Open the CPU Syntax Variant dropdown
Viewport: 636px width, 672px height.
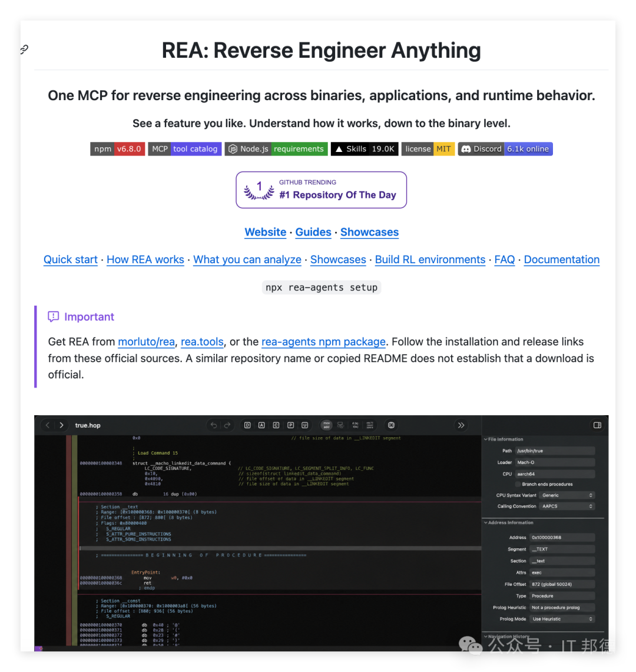[x=567, y=495]
